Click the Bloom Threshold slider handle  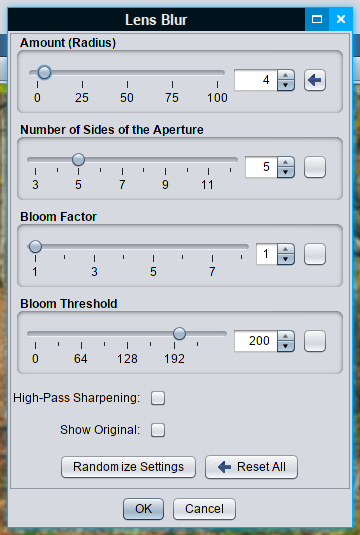[x=179, y=333]
